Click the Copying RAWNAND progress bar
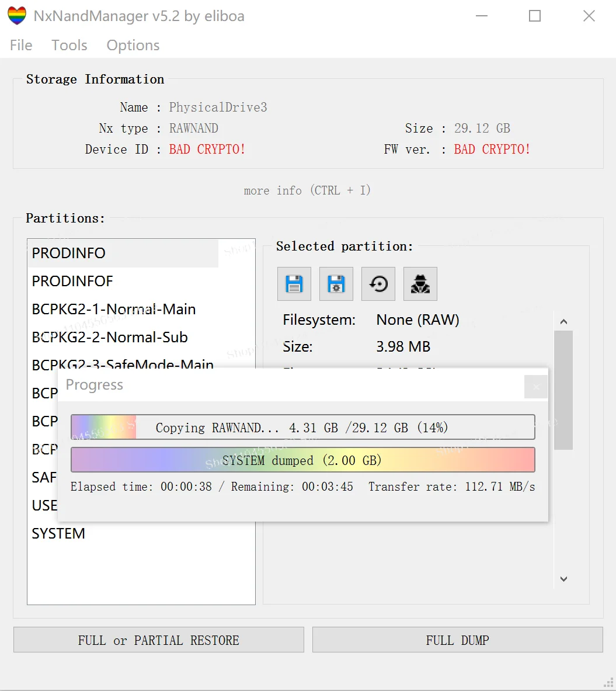The height and width of the screenshot is (691, 616). coord(302,427)
